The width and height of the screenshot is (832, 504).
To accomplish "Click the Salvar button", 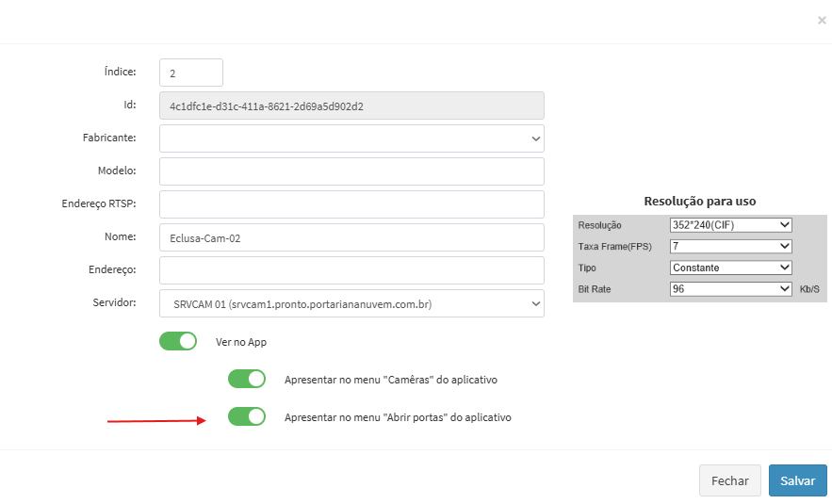I will 797,480.
